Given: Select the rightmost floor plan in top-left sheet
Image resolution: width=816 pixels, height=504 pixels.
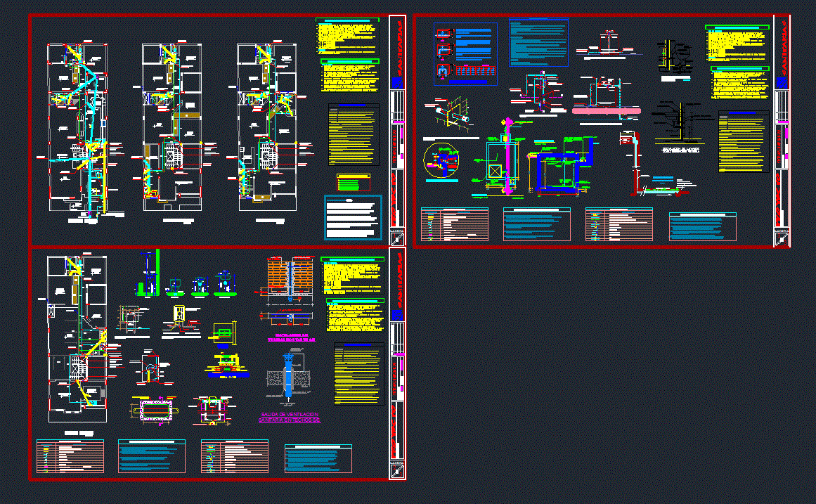Looking at the screenshot, I should 267,128.
